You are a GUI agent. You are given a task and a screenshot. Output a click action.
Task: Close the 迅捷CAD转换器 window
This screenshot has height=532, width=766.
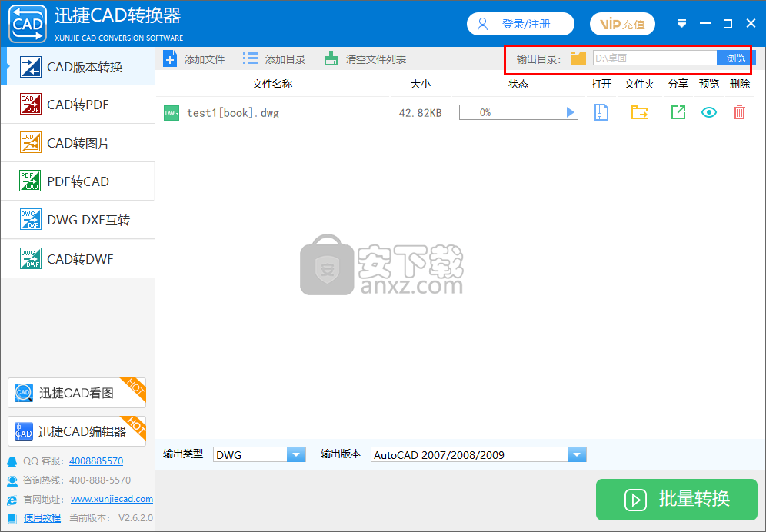point(751,24)
